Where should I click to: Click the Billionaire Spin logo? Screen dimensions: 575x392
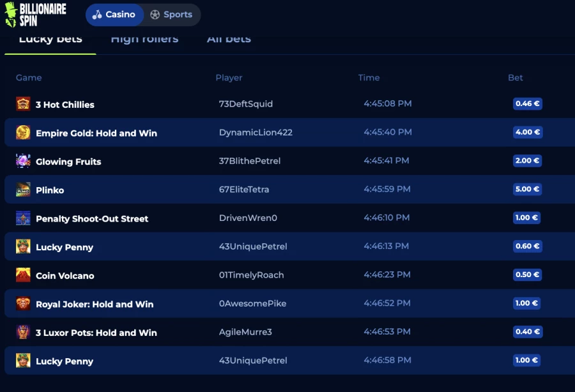(36, 15)
